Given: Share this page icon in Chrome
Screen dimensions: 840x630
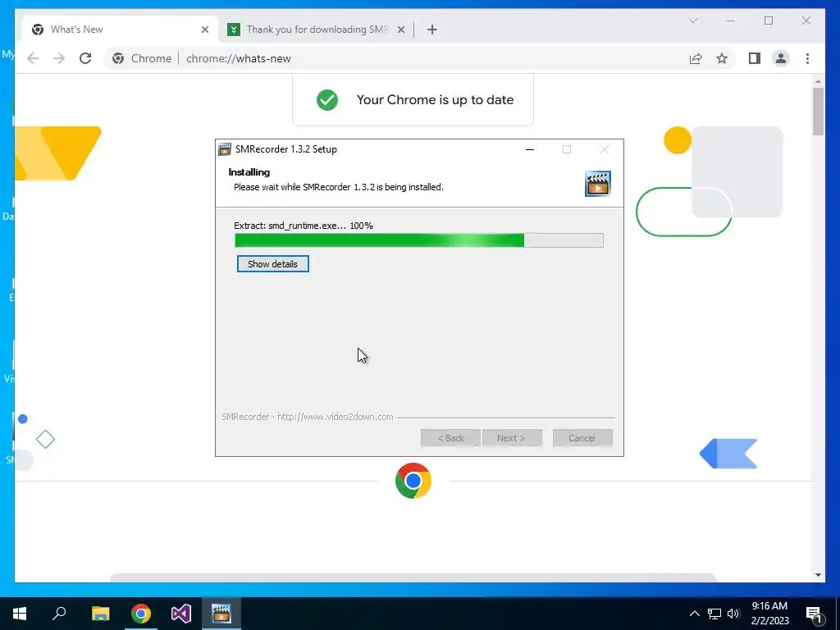Looking at the screenshot, I should click(696, 58).
